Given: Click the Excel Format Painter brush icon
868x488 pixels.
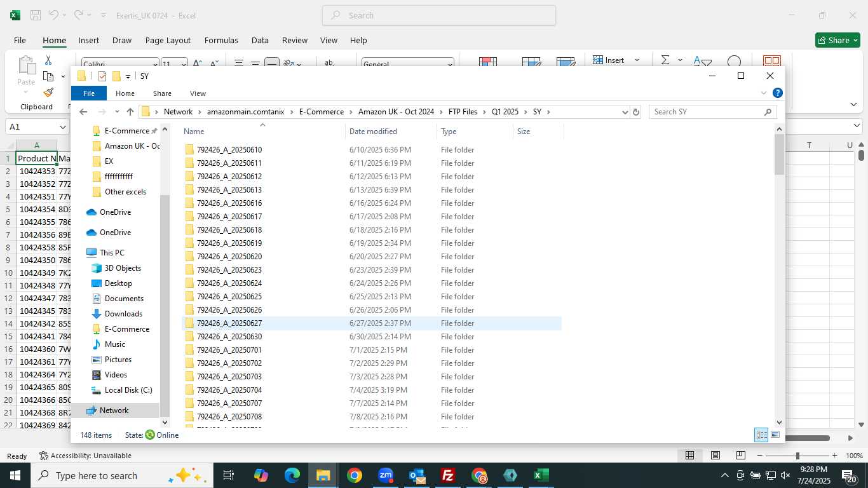Looking at the screenshot, I should [x=48, y=92].
